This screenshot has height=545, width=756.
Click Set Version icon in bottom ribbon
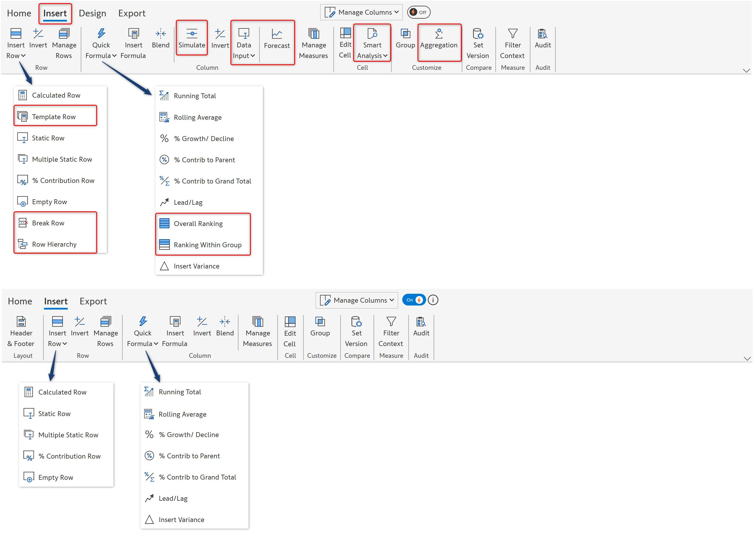click(356, 322)
